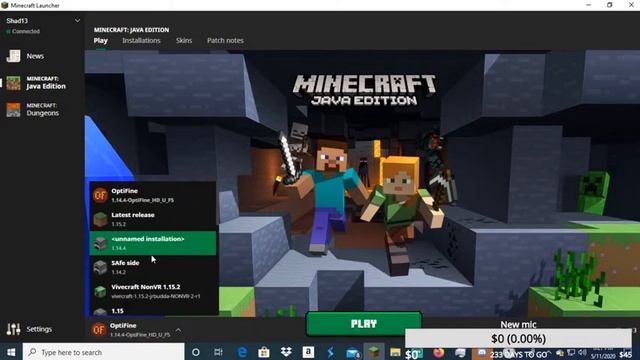
Task: Select Latest release 1.15.2 installation
Action: (153, 219)
